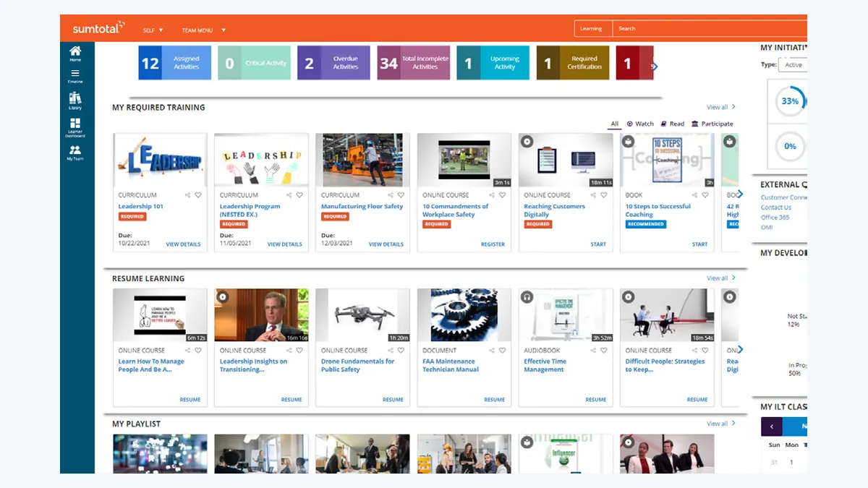Open the Library sidebar icon
This screenshot has width=868, height=488.
click(x=75, y=100)
